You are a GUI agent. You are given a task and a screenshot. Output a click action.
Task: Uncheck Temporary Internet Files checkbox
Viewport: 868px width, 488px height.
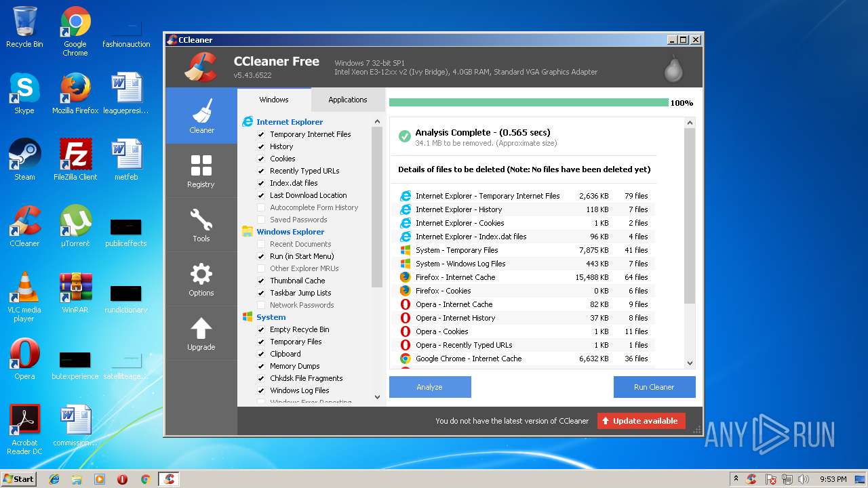coord(261,134)
